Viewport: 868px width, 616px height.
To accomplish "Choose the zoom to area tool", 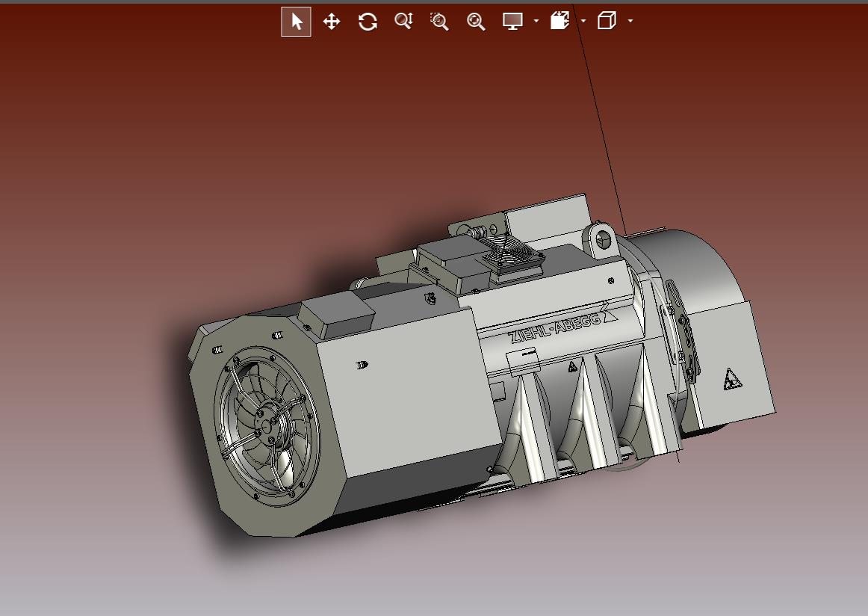I will click(x=439, y=22).
